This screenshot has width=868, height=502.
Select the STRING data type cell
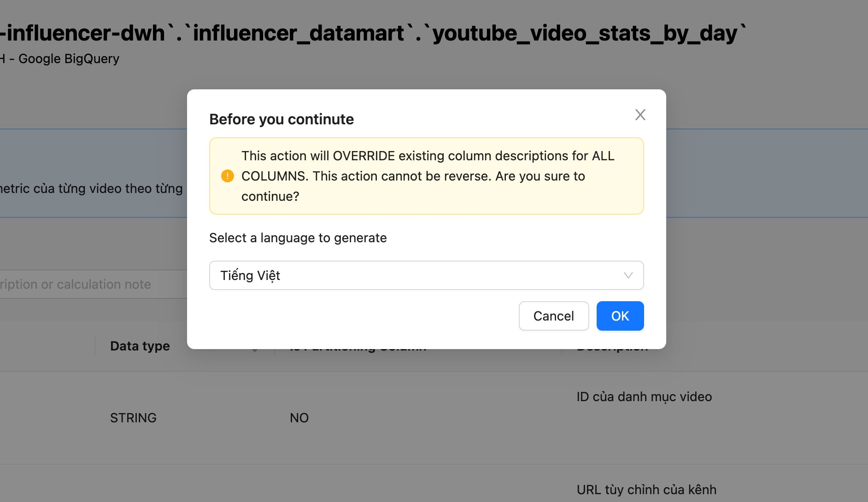point(133,418)
